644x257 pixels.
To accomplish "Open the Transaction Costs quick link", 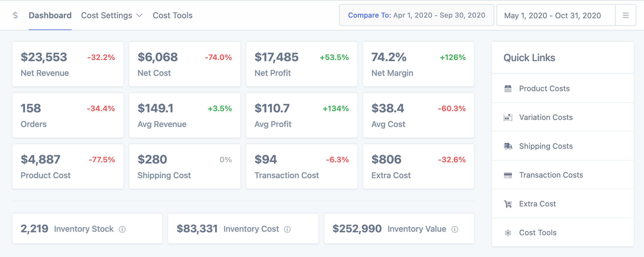I will tap(551, 175).
